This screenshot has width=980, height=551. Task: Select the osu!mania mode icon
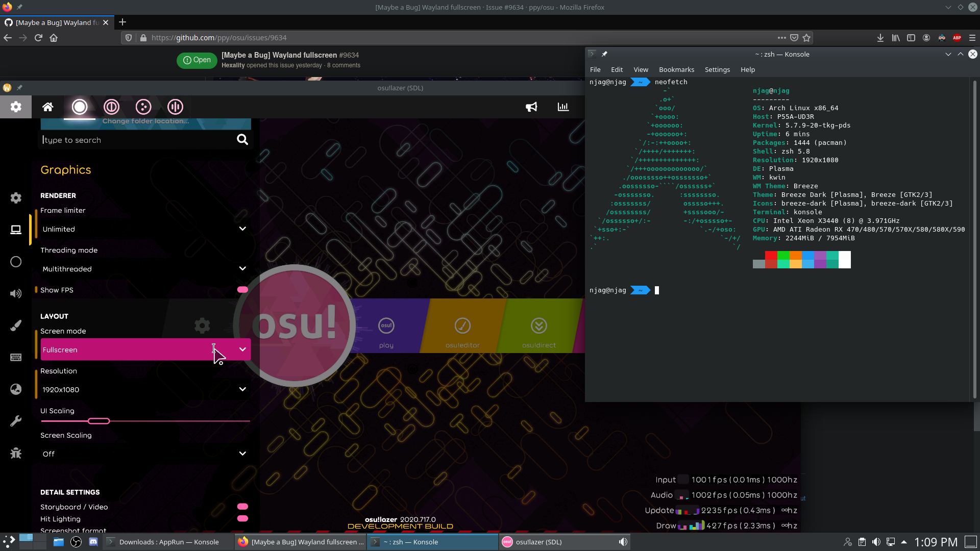[x=175, y=107]
